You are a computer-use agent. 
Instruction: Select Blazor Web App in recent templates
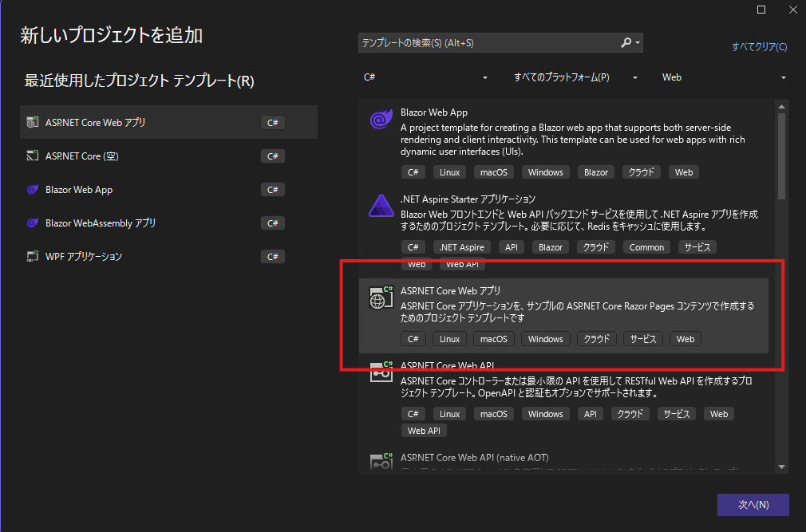168,190
